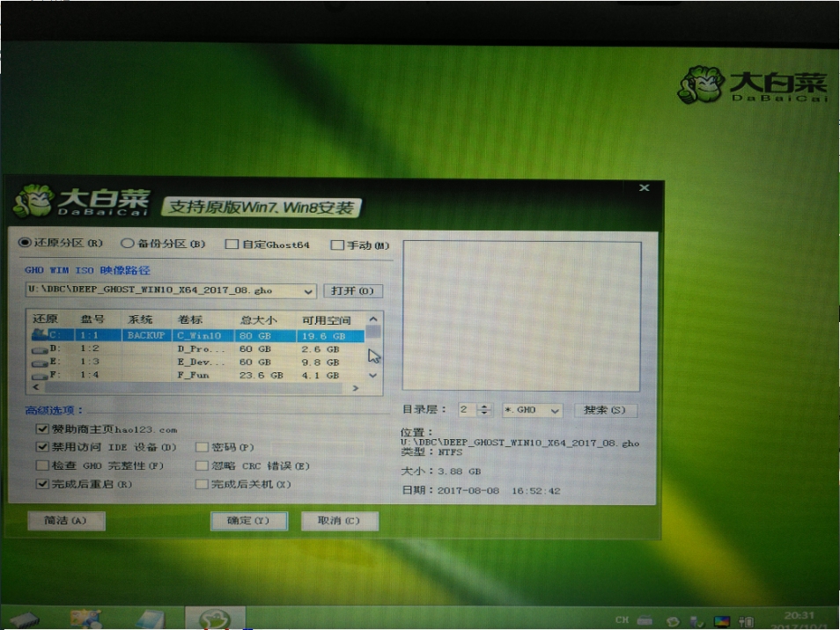Uncheck 赞助商主页 hao123.com

tap(42, 429)
